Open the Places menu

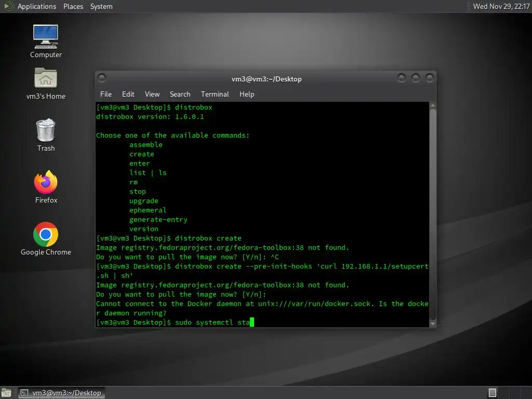point(73,6)
